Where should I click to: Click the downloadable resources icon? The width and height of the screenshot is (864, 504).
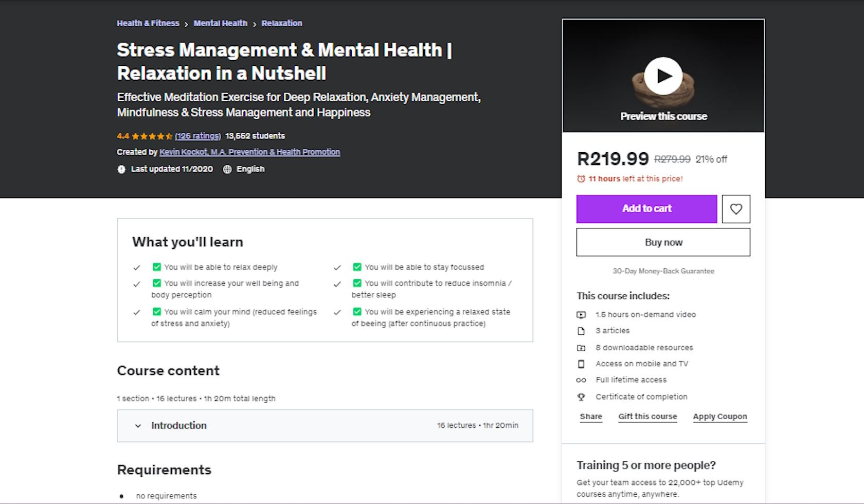point(582,347)
